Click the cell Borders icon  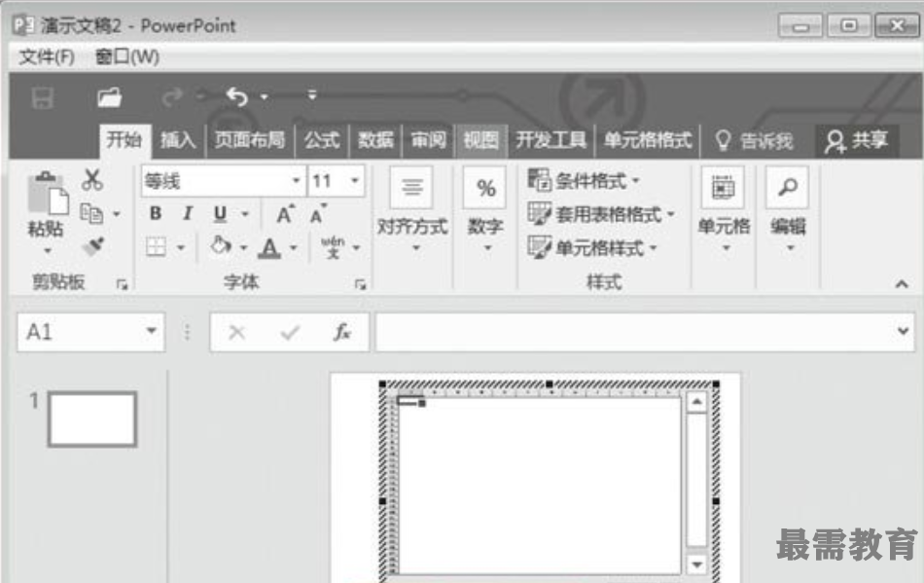[157, 247]
